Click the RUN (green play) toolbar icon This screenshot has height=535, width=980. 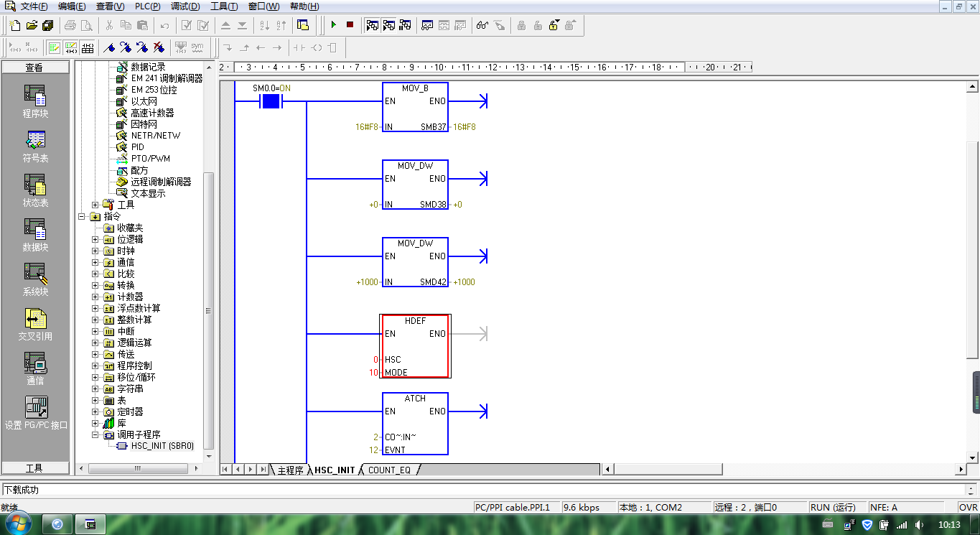pyautogui.click(x=334, y=25)
